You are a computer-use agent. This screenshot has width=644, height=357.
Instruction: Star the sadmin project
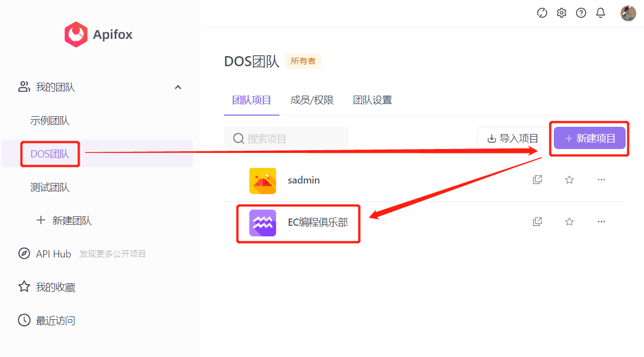click(x=569, y=179)
